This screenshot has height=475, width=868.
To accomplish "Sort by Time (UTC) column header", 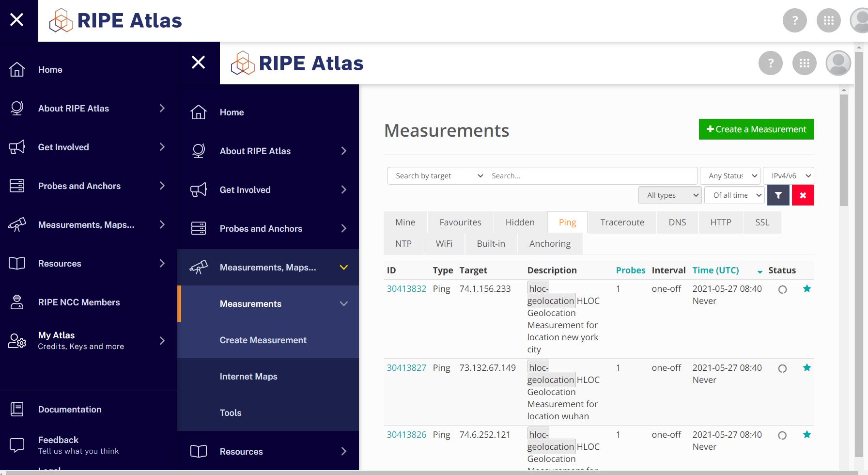I will click(x=715, y=270).
